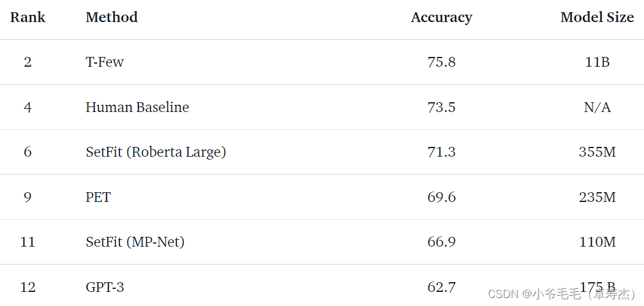
Task: Click the Model Size column header
Action: click(597, 17)
